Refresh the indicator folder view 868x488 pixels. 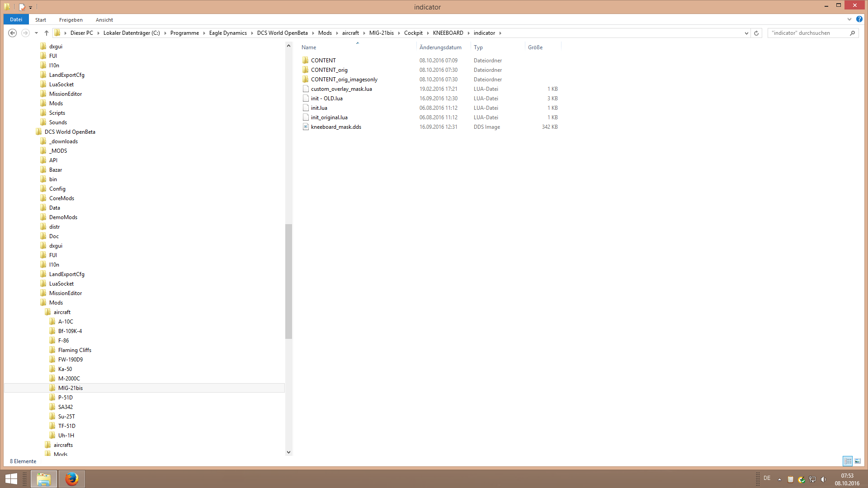click(756, 33)
